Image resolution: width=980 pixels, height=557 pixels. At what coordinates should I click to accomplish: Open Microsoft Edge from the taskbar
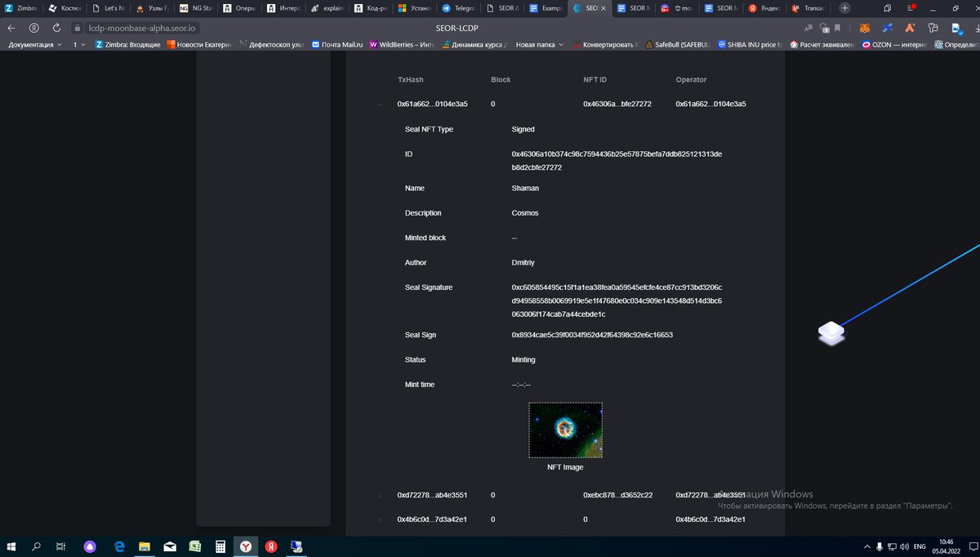[118, 546]
